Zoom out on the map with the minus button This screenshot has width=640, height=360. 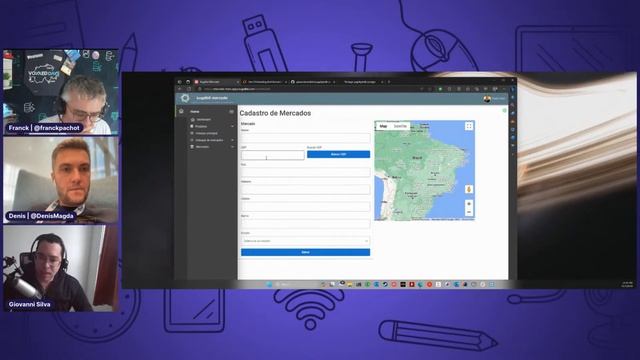469,212
